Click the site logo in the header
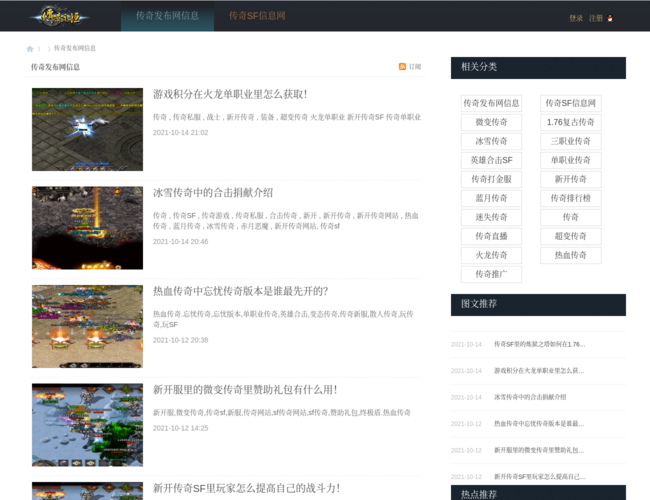The image size is (650, 500). (59, 16)
